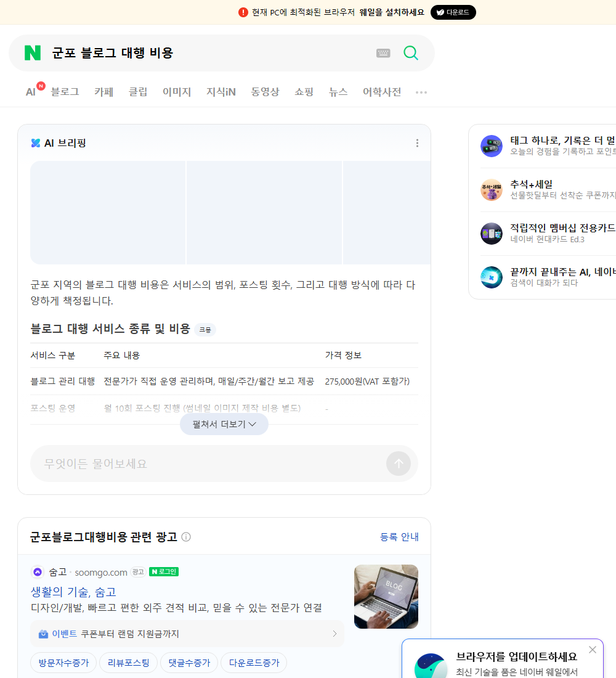Viewport: 616px width, 678px height.
Task: Click the 브라우저를 업데이트하세요 popup title
Action: coord(517,657)
